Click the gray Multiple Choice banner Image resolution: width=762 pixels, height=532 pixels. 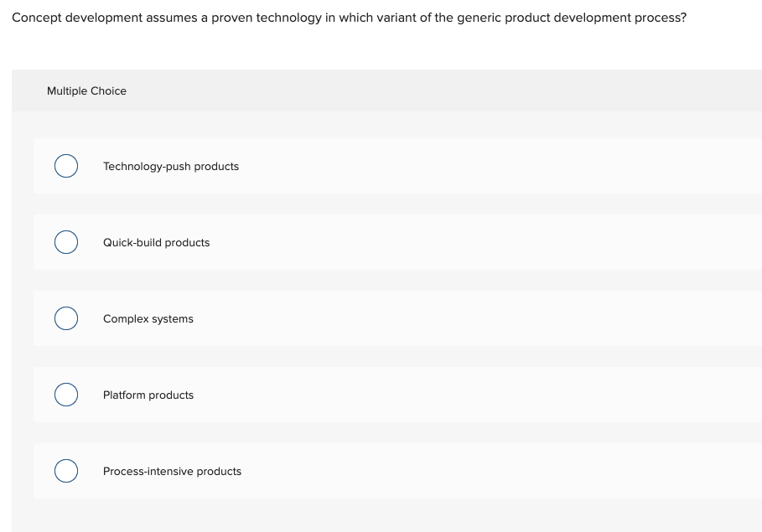386,90
